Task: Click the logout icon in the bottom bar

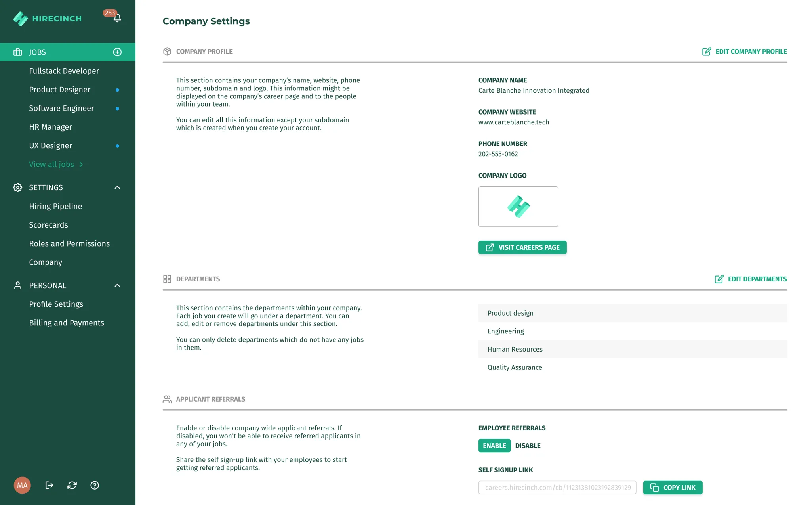Action: [x=49, y=485]
